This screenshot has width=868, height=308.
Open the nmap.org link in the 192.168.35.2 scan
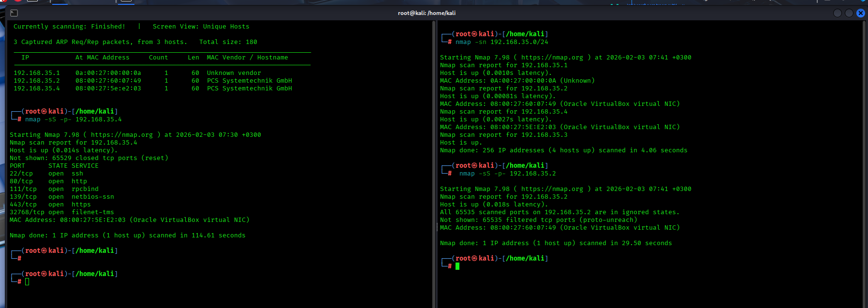552,189
